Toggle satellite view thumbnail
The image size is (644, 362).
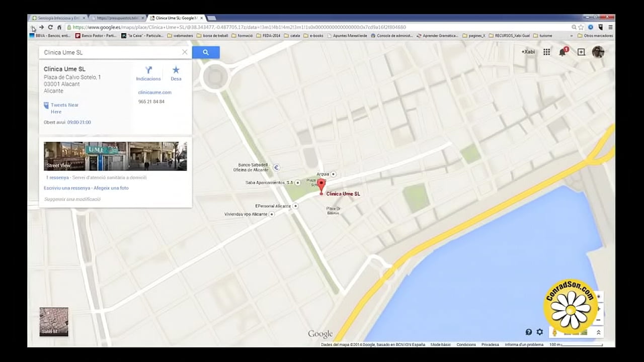click(54, 322)
